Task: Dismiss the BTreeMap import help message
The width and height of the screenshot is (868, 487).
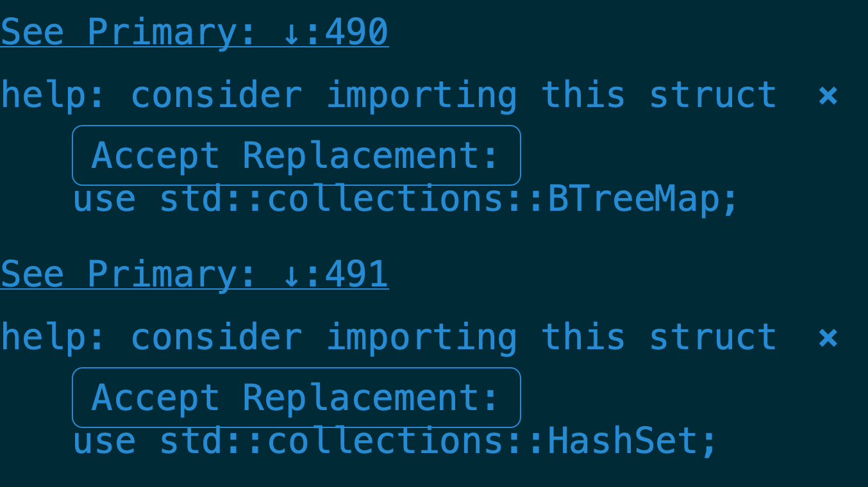Action: pyautogui.click(x=828, y=95)
